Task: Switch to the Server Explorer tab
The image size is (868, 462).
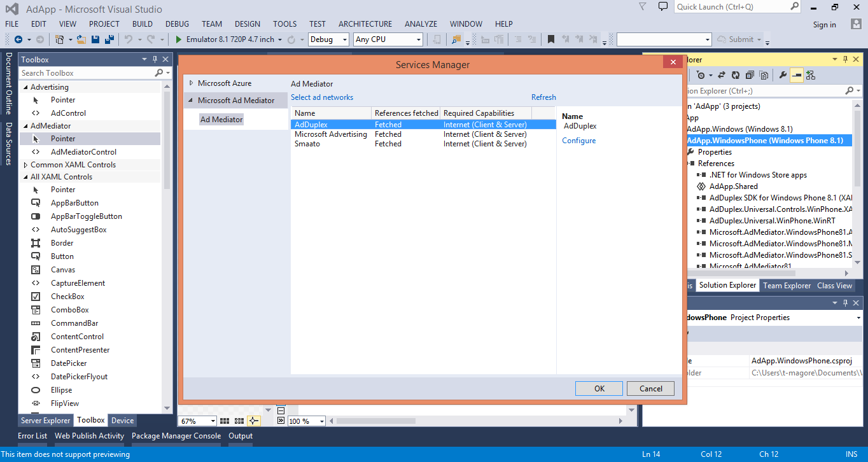Action: click(46, 421)
